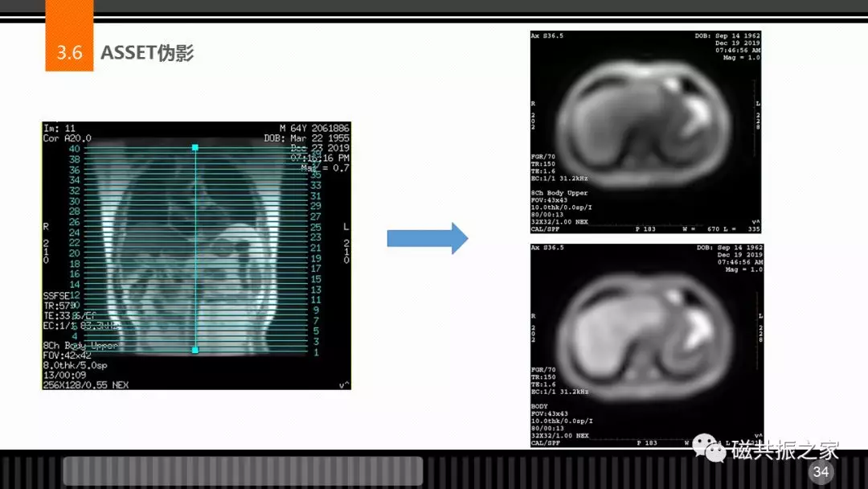Click slice number 21 on localizer
The width and height of the screenshot is (868, 489).
tap(316, 248)
